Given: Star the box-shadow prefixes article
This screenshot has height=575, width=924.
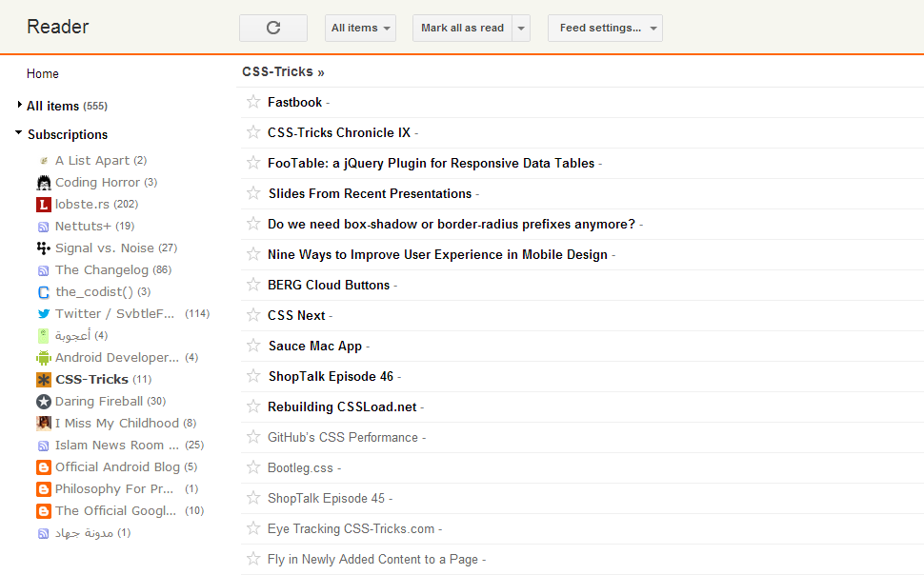Looking at the screenshot, I should [x=253, y=224].
